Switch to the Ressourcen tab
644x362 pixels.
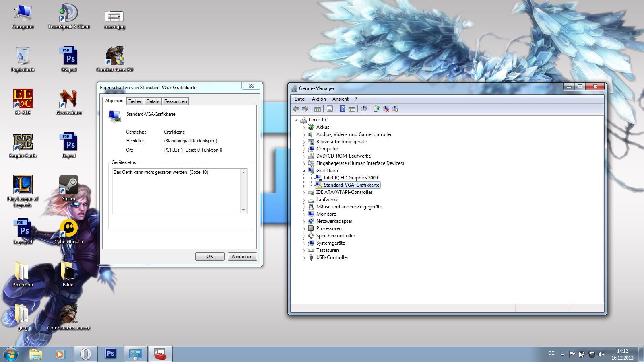(175, 101)
